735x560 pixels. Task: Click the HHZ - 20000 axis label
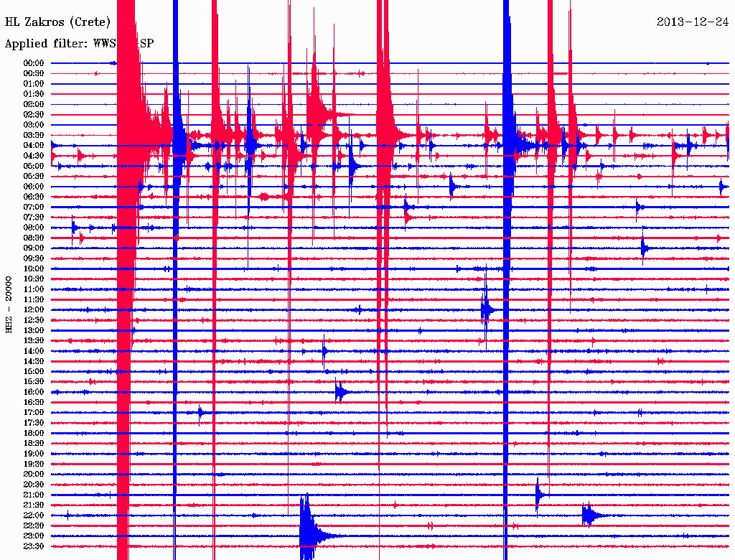[x=9, y=305]
